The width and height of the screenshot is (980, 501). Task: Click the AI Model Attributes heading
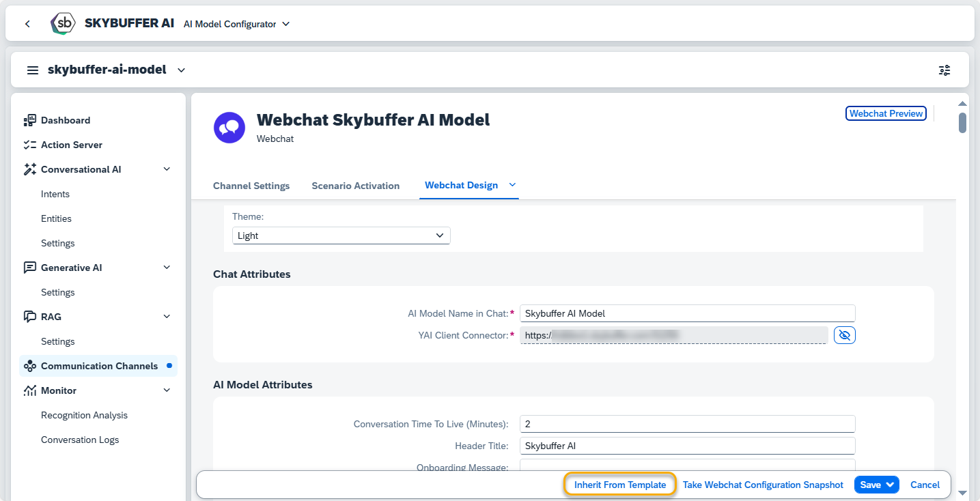click(263, 384)
